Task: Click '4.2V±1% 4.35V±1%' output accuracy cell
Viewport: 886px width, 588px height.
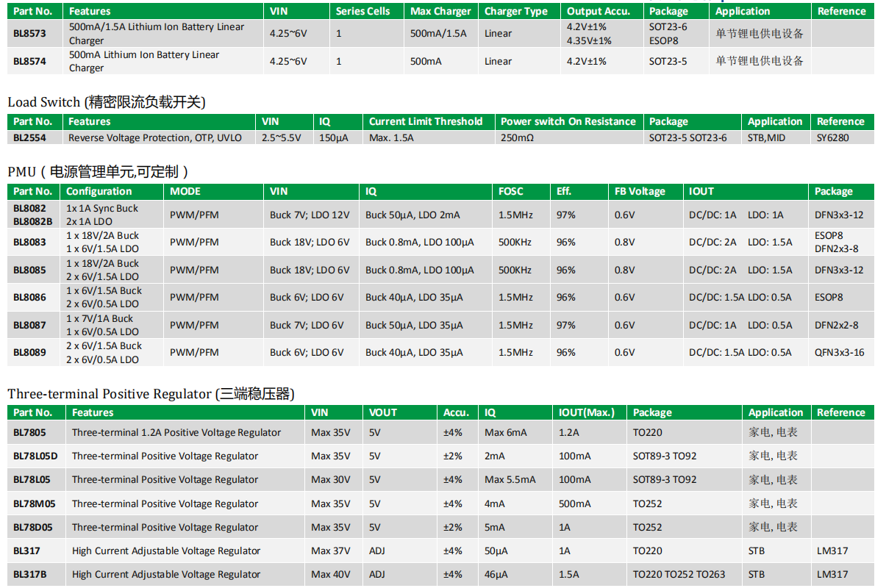Action: (x=590, y=34)
